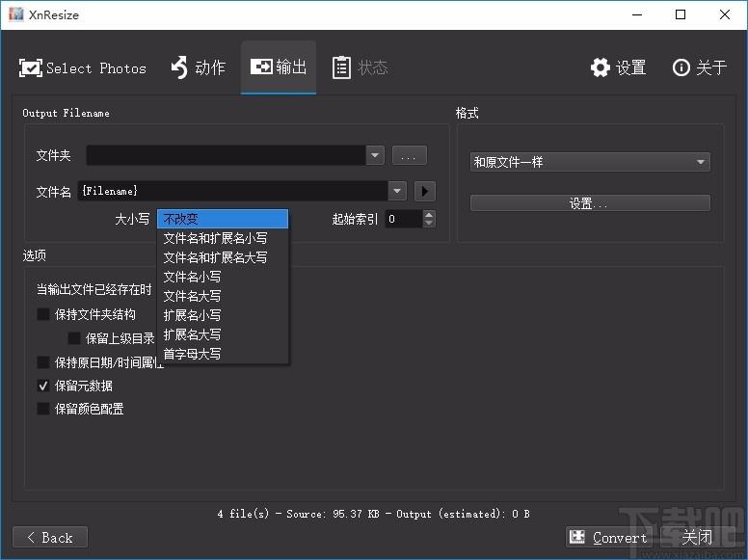Click the file count status text

pyautogui.click(x=374, y=514)
